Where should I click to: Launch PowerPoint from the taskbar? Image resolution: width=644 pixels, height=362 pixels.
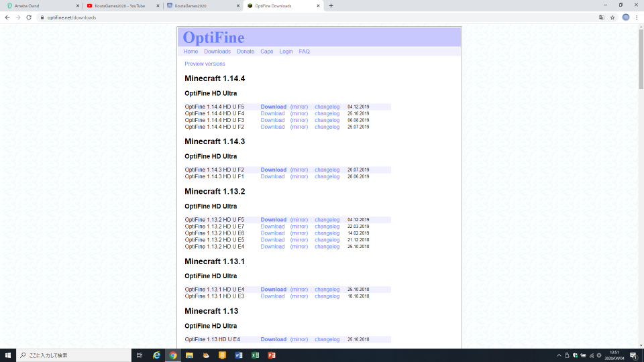[x=272, y=355]
